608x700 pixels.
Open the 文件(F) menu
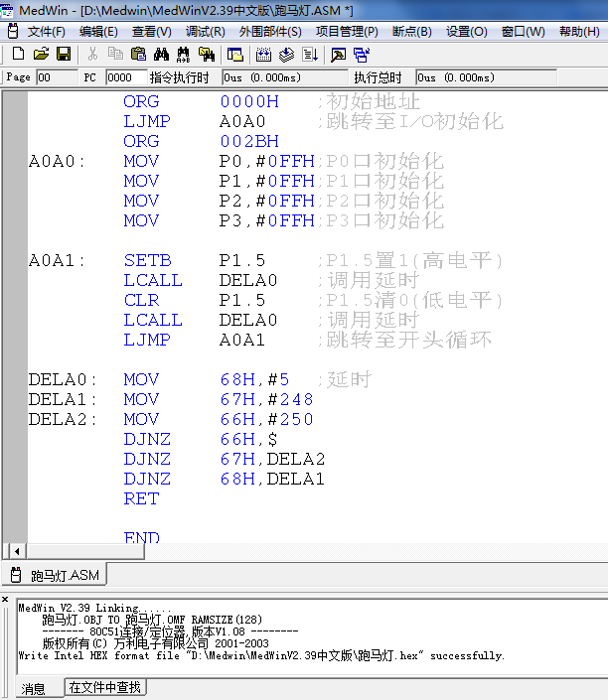pos(46,32)
